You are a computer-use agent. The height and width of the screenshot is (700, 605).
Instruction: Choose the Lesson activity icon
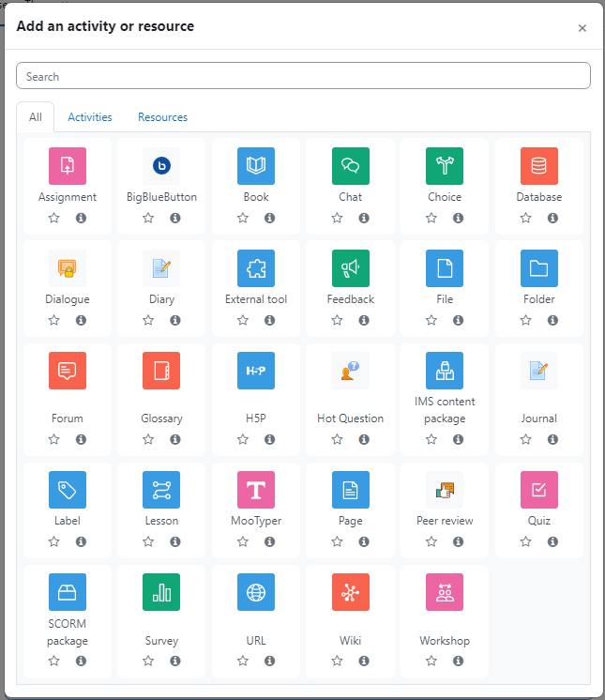[x=161, y=489]
